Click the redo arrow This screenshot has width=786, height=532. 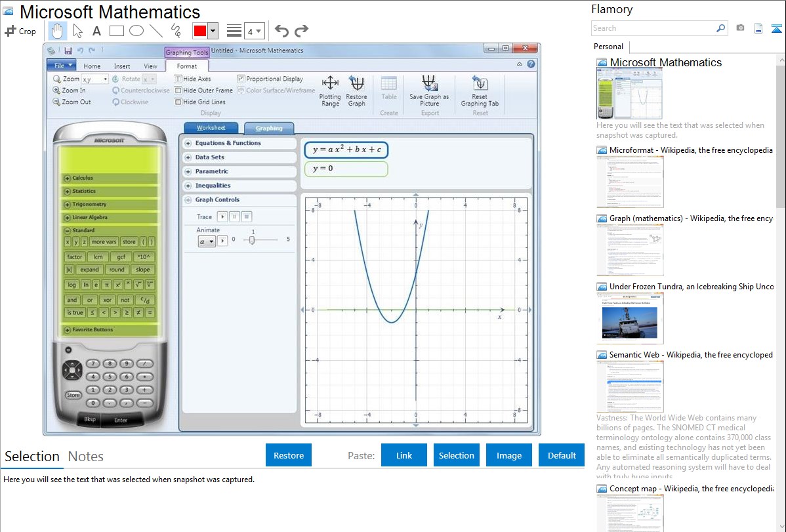coord(301,31)
